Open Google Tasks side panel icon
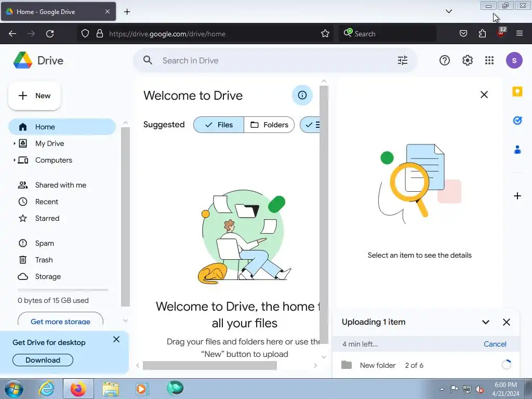Viewport: 532px width, 399px height. point(517,121)
